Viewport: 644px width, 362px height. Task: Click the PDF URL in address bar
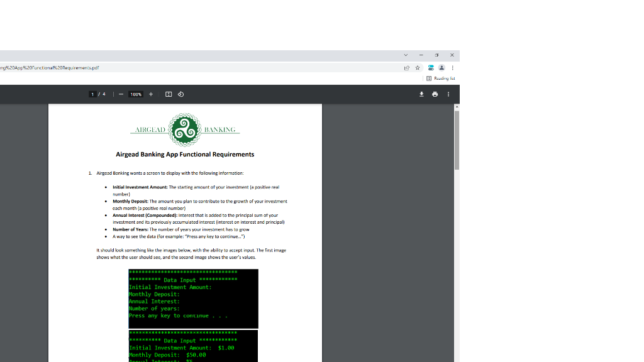pyautogui.click(x=49, y=68)
